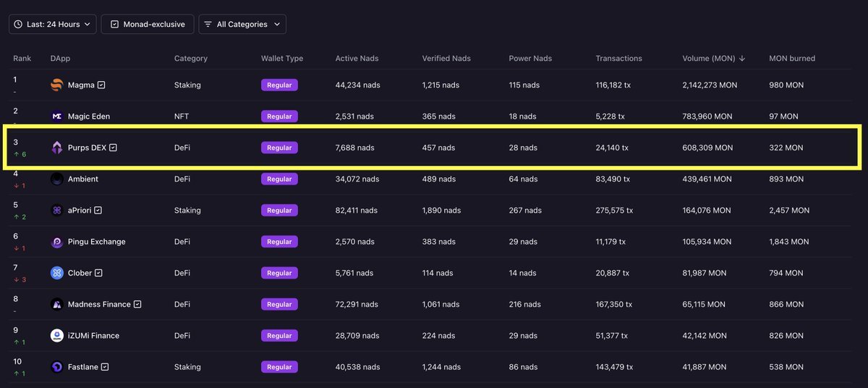Click the sort arrow beside Volume (MON)
Screen dimensions: 868x388
[x=741, y=59]
